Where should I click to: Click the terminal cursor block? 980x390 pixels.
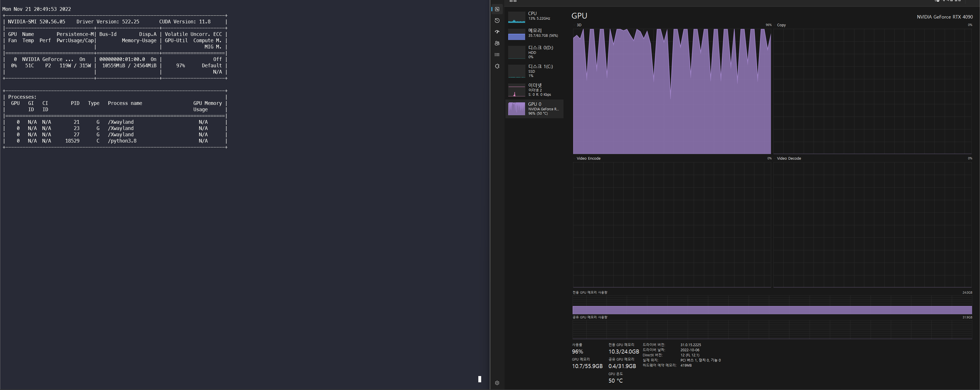(479, 379)
